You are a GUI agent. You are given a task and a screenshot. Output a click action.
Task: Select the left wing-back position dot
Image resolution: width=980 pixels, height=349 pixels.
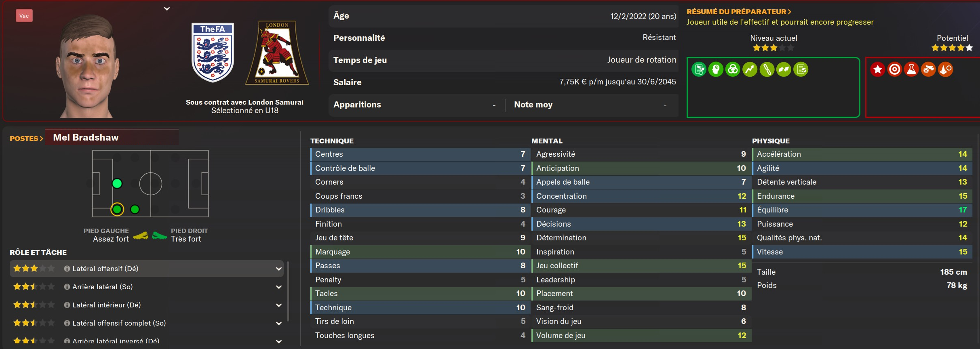click(x=135, y=209)
